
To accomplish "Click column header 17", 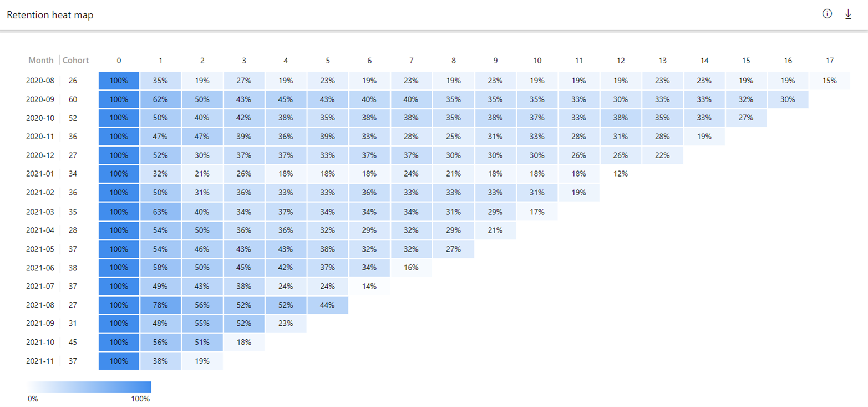I will 830,60.
